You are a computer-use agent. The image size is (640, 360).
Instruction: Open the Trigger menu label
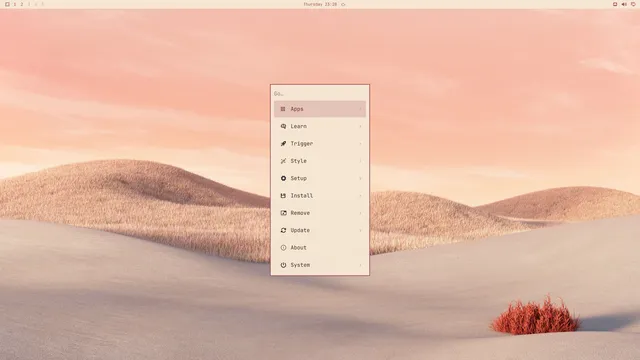coord(302,144)
